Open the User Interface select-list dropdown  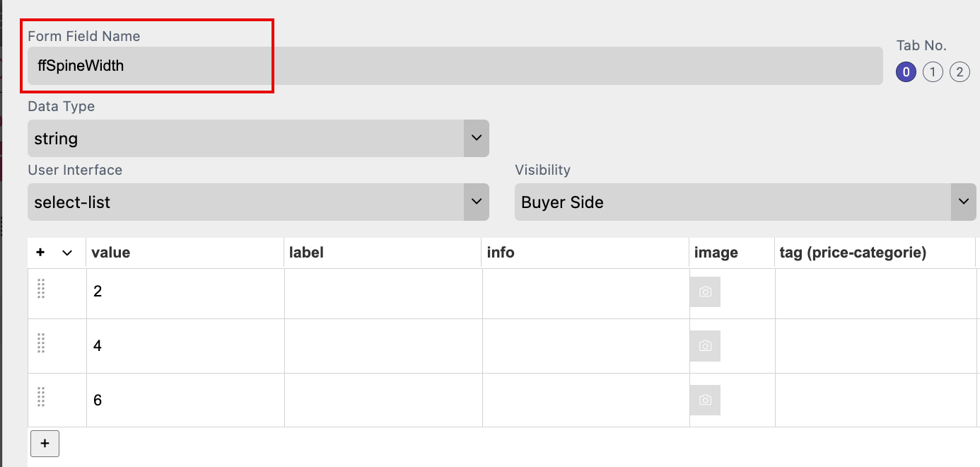coord(258,202)
